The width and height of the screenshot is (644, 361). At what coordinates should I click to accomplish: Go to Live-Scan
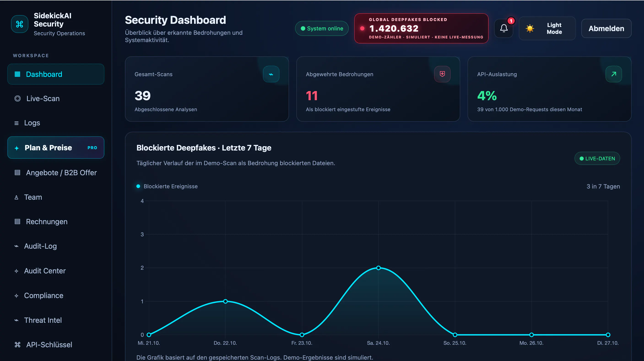pos(56,98)
